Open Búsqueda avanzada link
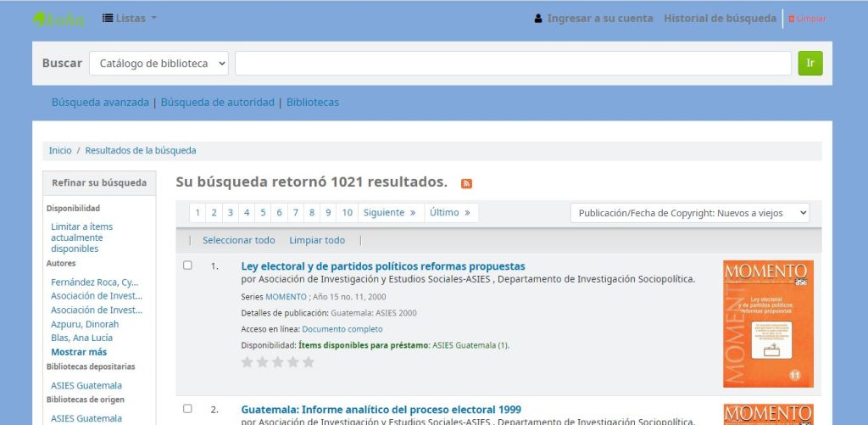Viewport: 868px width, 425px height. click(100, 103)
